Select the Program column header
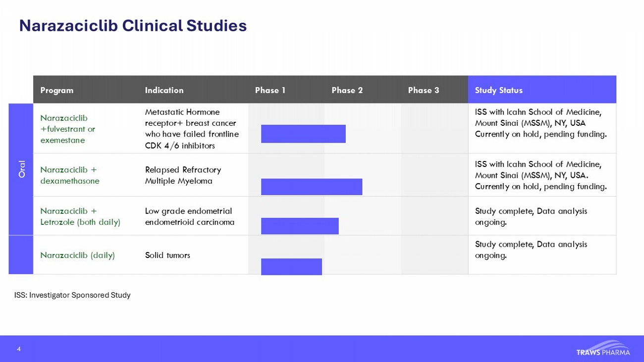Viewport: 644px width, 362px height. tap(57, 90)
